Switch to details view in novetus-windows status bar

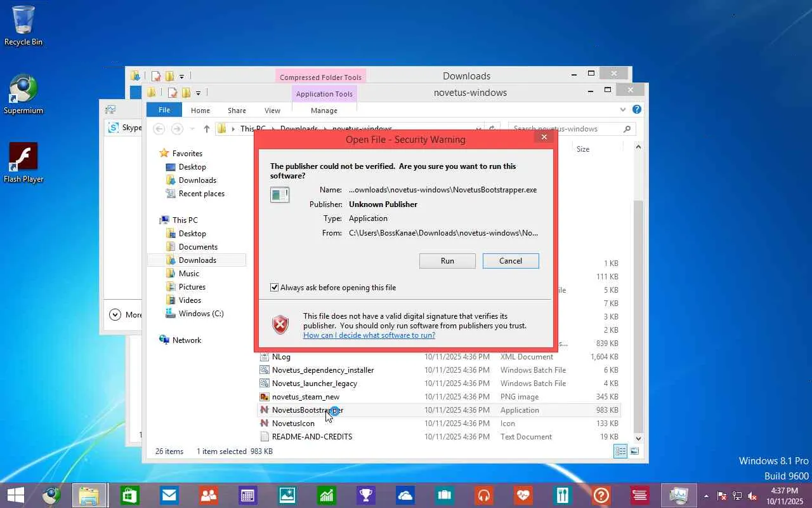coord(620,451)
